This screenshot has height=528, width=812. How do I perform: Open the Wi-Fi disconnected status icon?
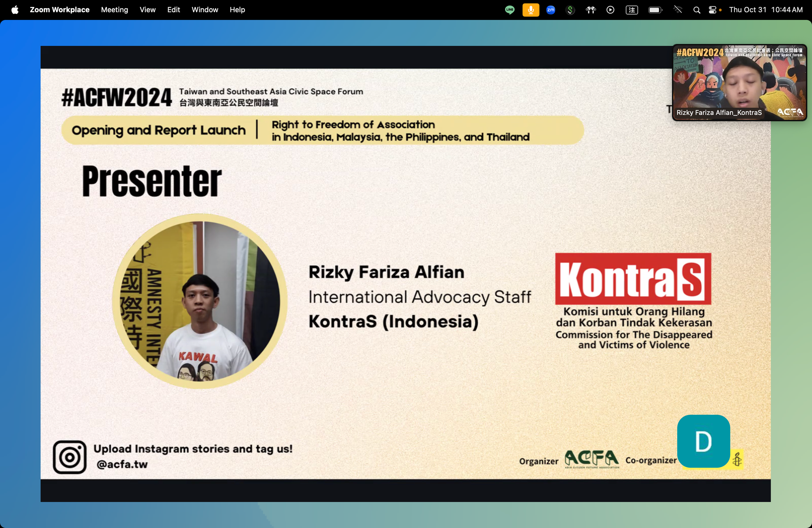678,10
